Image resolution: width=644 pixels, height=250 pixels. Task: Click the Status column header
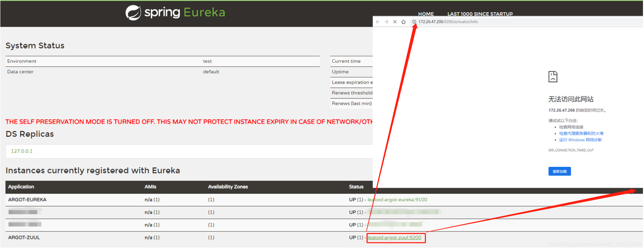[356, 187]
